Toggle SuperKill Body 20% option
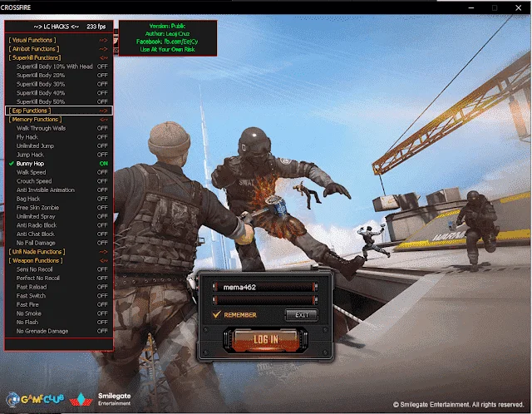This screenshot has height=414, width=532. point(59,76)
